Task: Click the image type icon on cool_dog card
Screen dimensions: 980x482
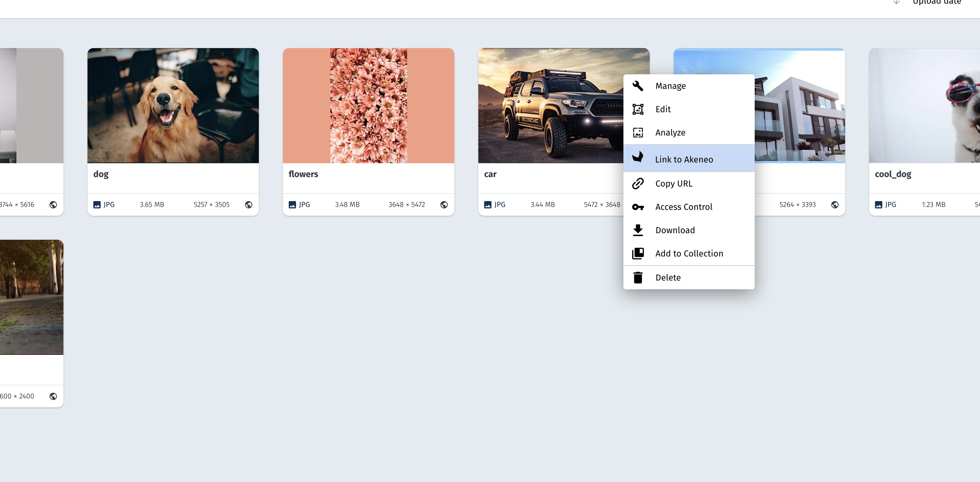Action: (878, 204)
